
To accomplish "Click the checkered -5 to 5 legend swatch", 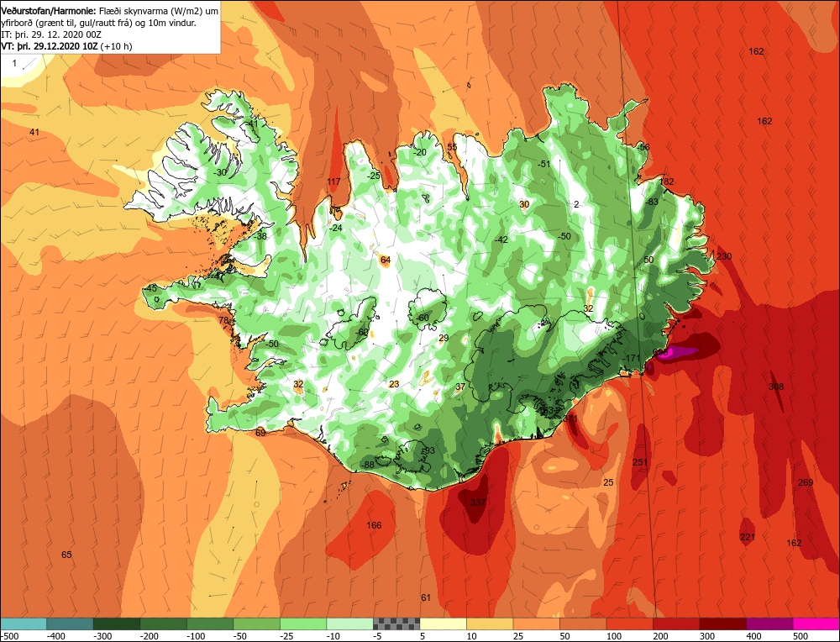I will 396,624.
